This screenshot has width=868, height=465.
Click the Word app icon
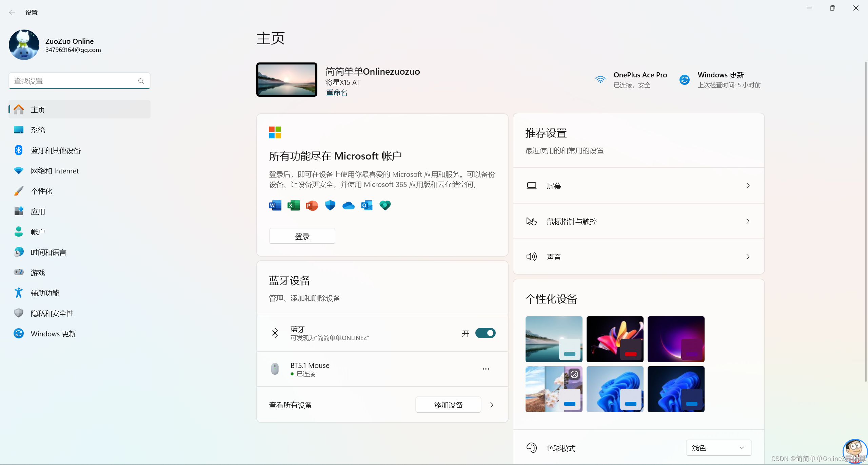click(275, 205)
